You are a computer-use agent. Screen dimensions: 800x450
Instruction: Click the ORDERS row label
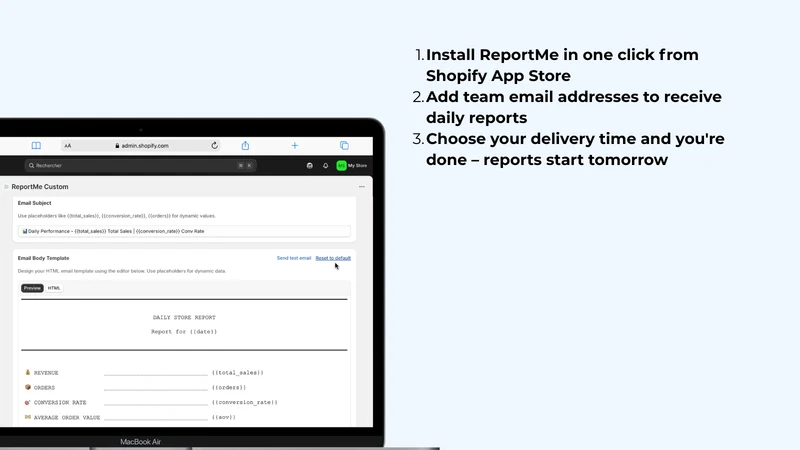click(x=44, y=388)
